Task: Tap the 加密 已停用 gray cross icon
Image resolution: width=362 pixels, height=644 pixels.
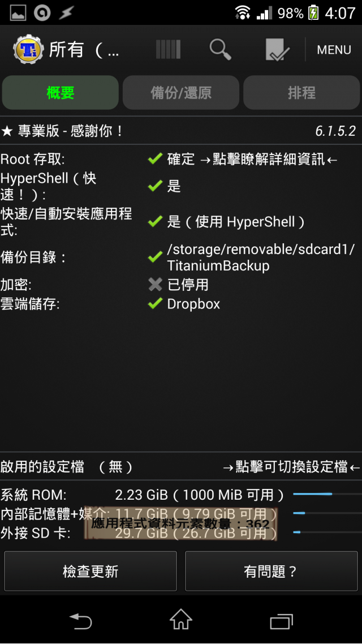Action: (155, 284)
